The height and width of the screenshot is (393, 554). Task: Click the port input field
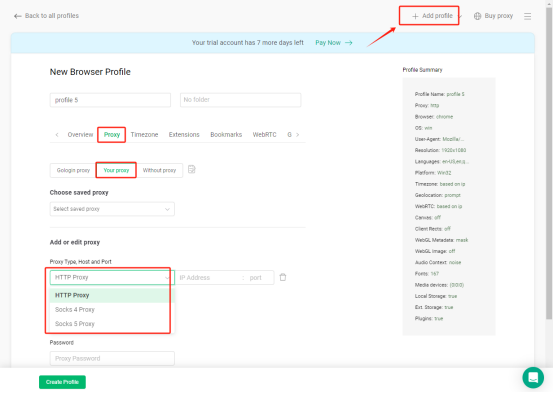[x=260, y=278]
